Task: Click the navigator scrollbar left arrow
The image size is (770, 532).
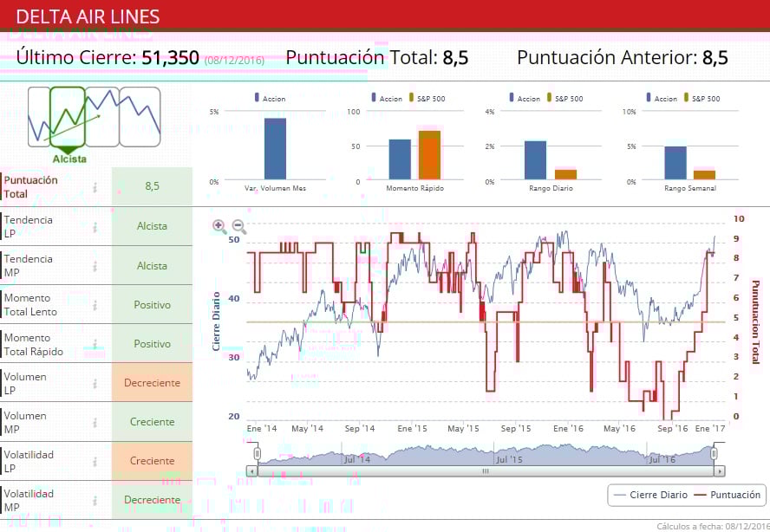Action: tap(251, 471)
